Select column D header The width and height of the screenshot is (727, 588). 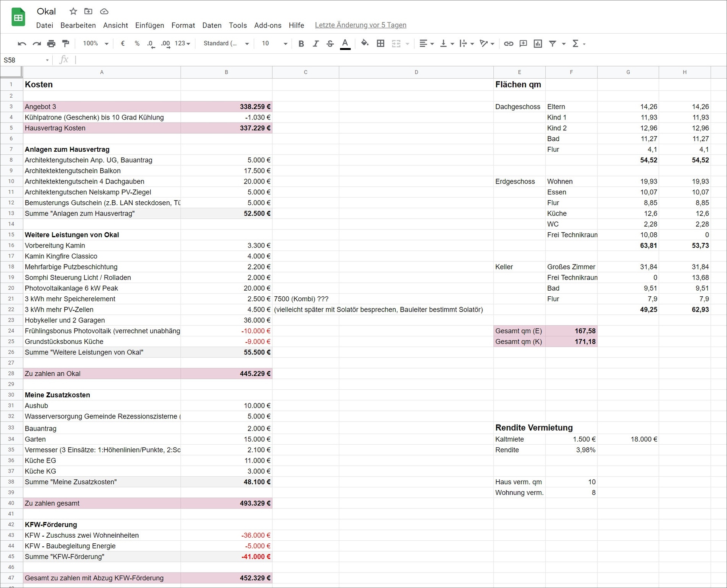click(x=416, y=72)
